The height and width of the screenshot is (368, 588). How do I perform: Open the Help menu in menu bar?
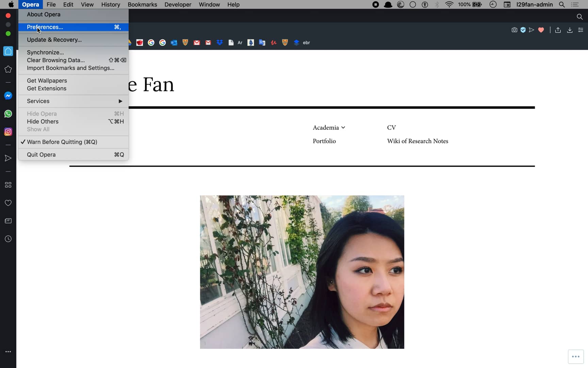pos(233,4)
